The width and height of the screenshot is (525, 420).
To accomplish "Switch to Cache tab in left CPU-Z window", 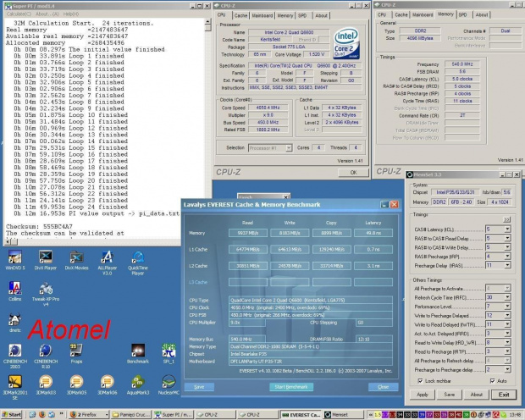I will coord(240,15).
